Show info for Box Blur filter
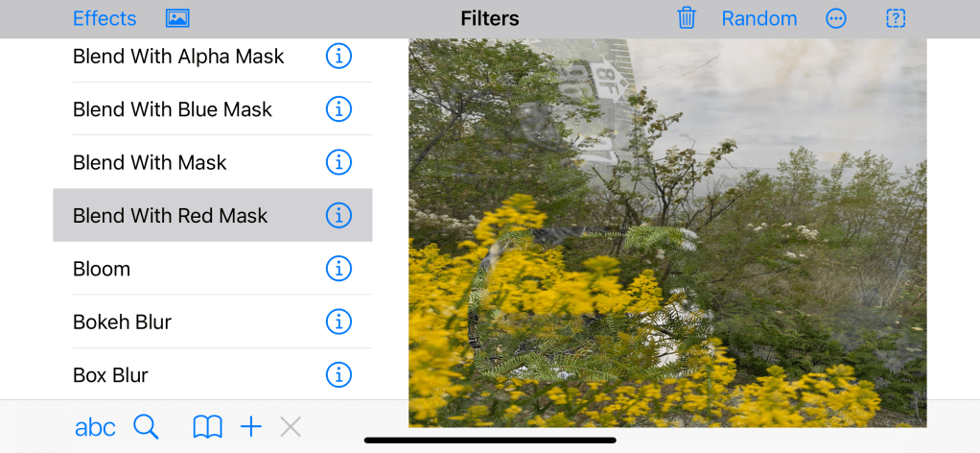 (x=338, y=375)
